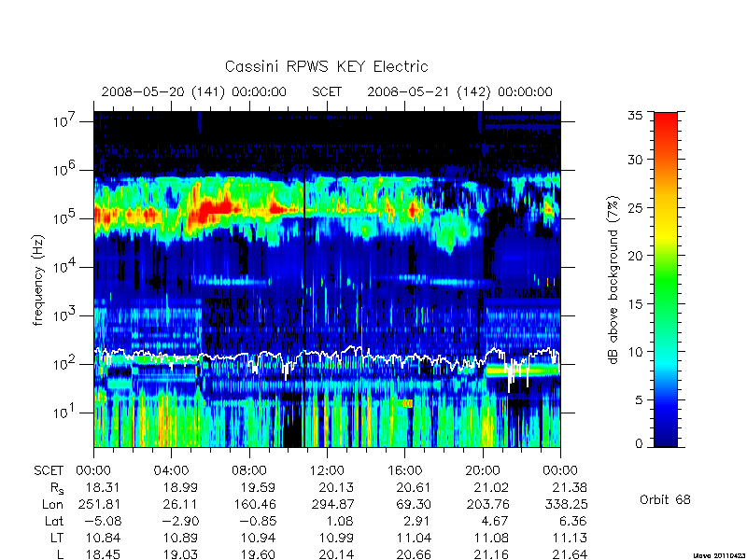Click the longitude value "203.76"
Screen dimensions: 747x560
click(x=488, y=504)
